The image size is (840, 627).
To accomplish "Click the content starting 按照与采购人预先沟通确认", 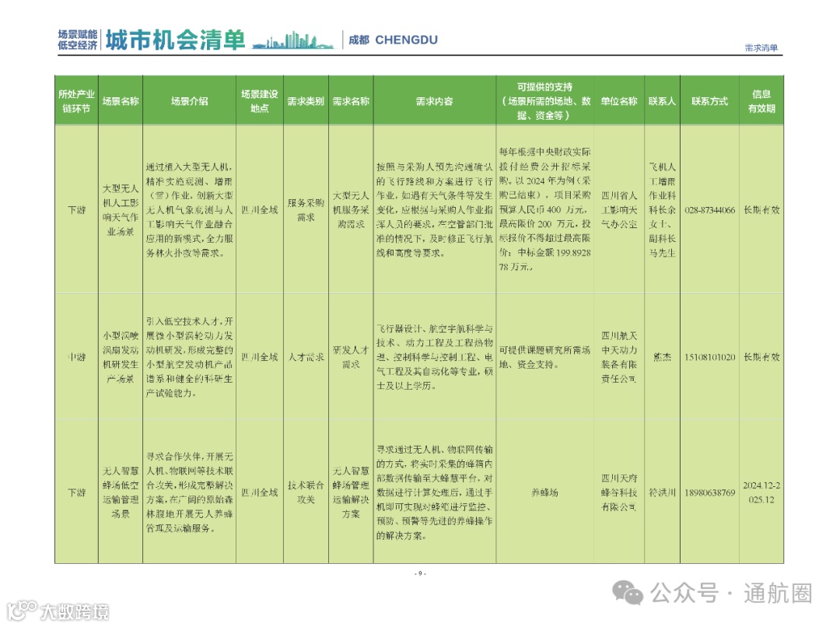I will [x=434, y=209].
